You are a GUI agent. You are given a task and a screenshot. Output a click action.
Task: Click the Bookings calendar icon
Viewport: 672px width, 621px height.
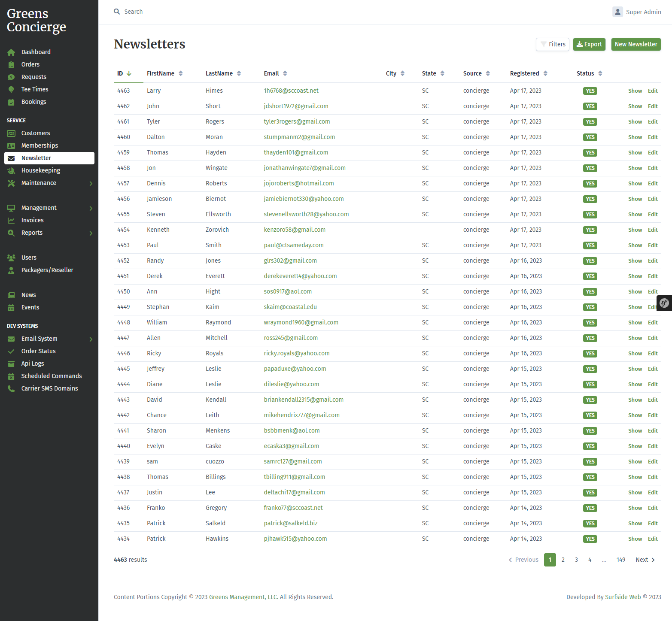pyautogui.click(x=11, y=102)
